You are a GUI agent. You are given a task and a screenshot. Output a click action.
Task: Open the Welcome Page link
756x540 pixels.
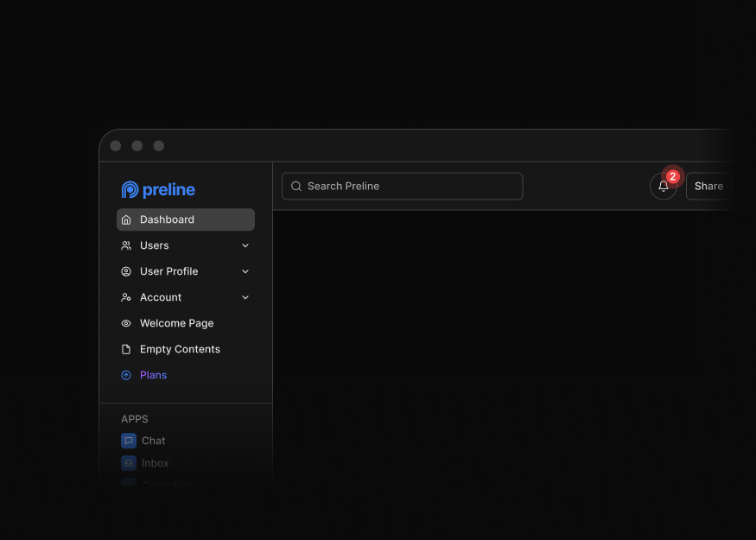[x=186, y=323]
